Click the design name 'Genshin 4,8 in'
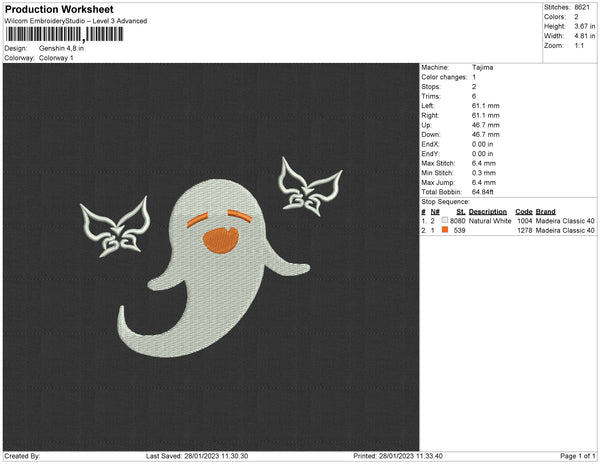This screenshot has height=464, width=600. [61, 49]
